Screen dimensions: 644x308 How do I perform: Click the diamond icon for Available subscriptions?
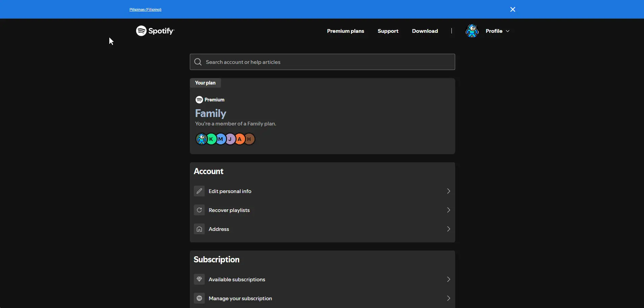(199, 279)
